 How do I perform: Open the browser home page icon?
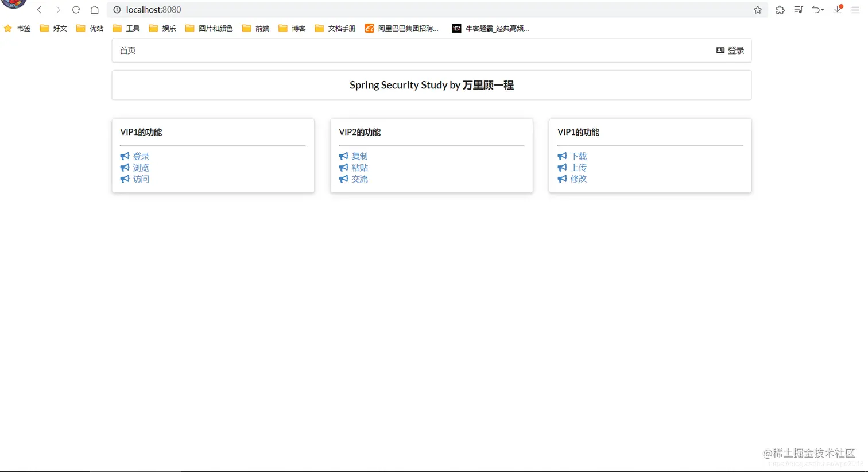click(x=95, y=10)
